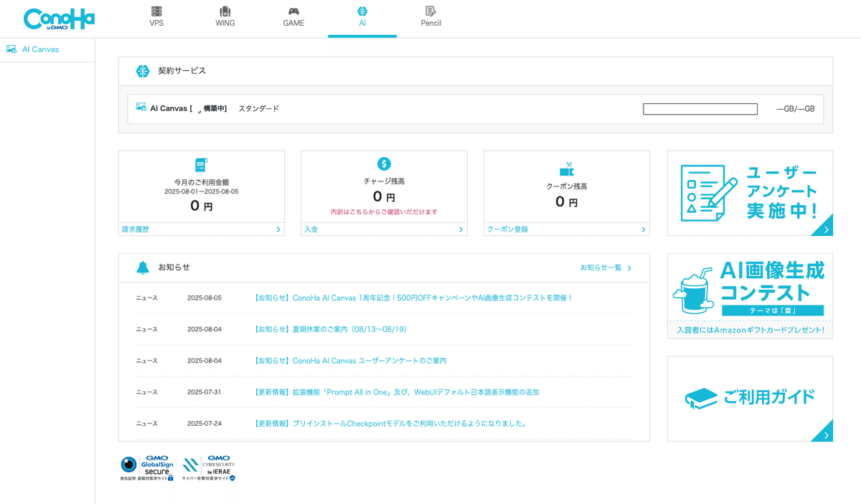Open the ユーザーアンケートのご案内 news item

point(350,361)
